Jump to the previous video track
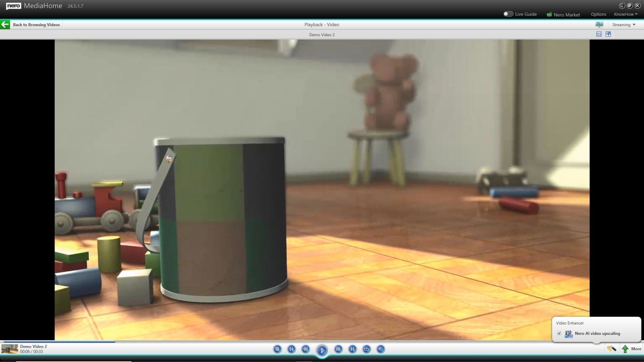The image size is (644, 362). click(292, 349)
